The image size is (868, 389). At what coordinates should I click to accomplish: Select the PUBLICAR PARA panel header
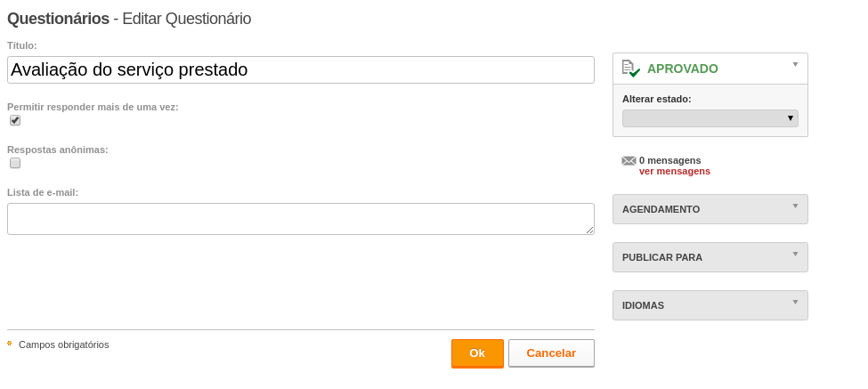coord(710,257)
